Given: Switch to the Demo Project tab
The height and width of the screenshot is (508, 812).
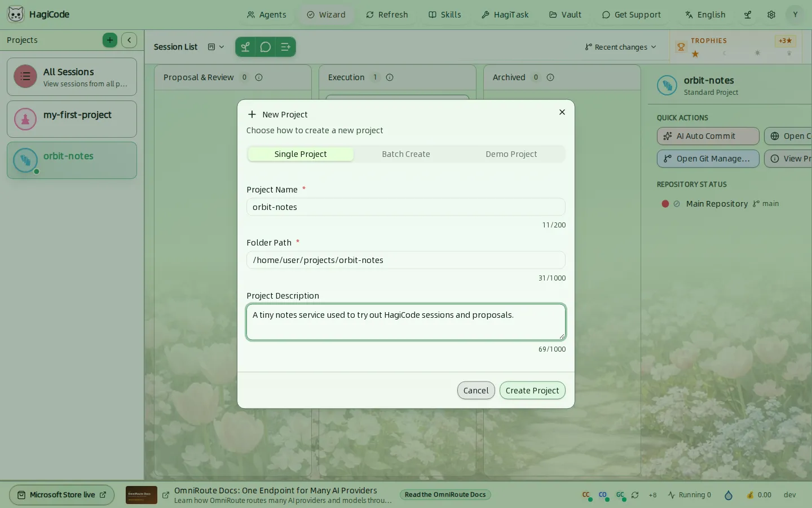Looking at the screenshot, I should pos(511,154).
